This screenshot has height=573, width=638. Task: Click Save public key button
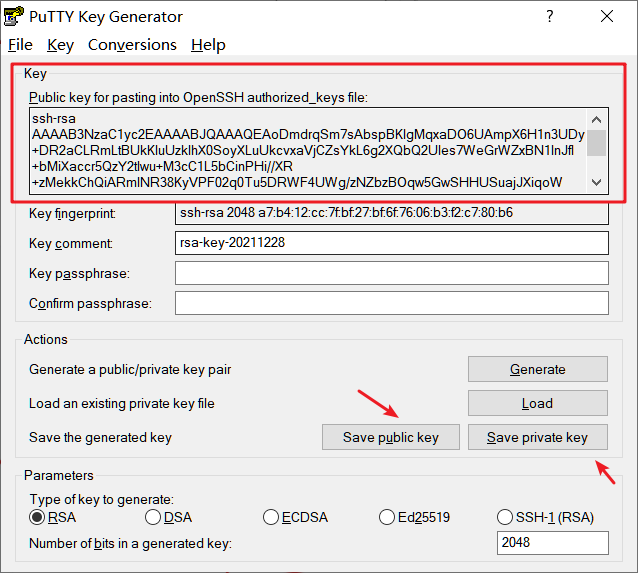tap(391, 437)
